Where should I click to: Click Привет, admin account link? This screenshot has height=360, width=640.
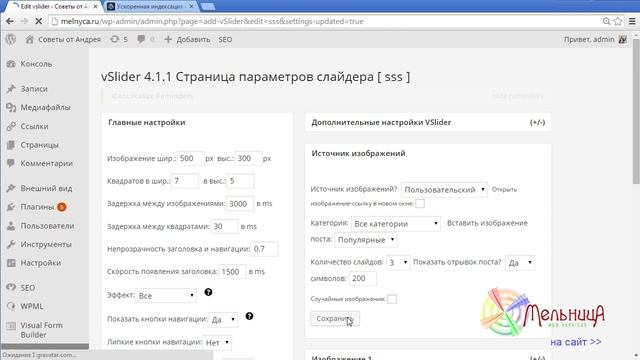(x=589, y=40)
